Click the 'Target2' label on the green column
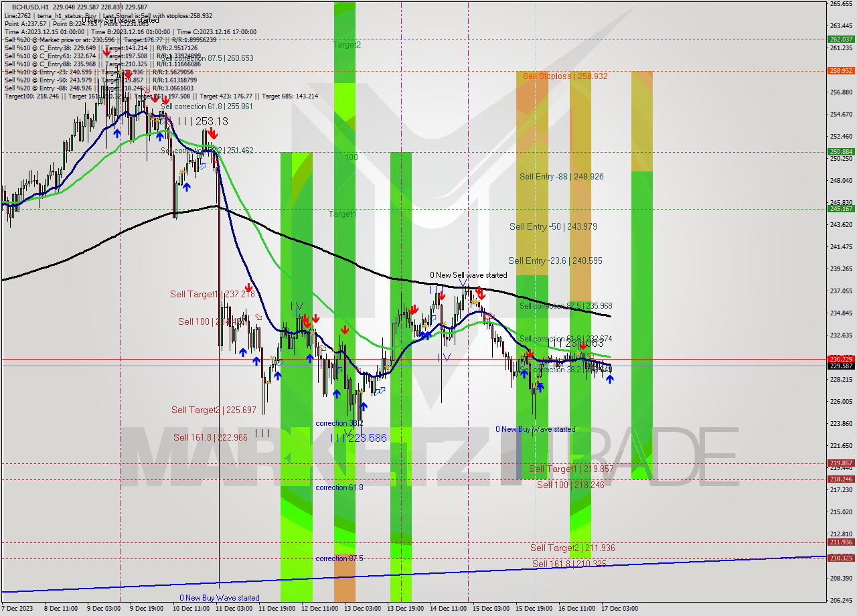Image resolution: width=857 pixels, height=616 pixels. (347, 45)
